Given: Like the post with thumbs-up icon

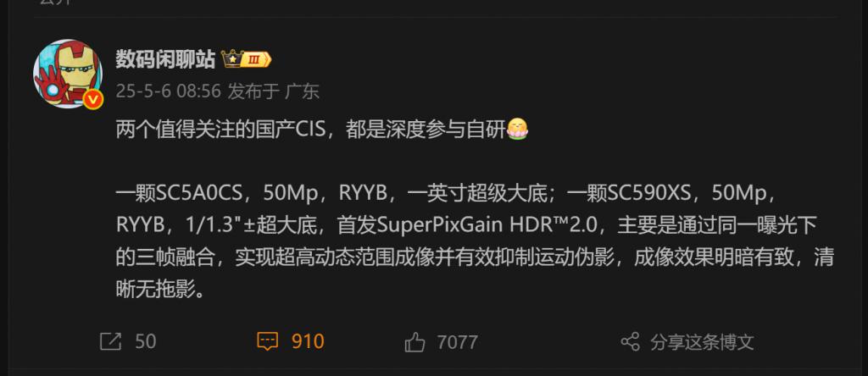Looking at the screenshot, I should (x=415, y=342).
